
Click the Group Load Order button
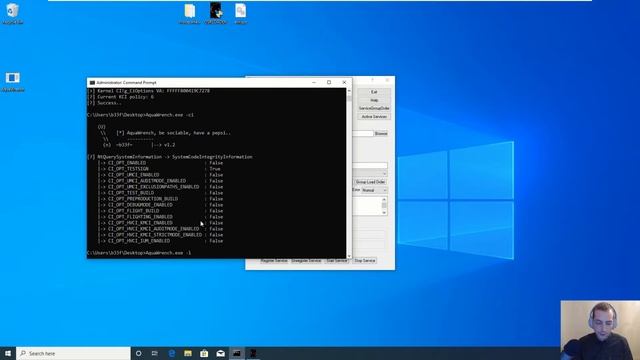coord(370,182)
